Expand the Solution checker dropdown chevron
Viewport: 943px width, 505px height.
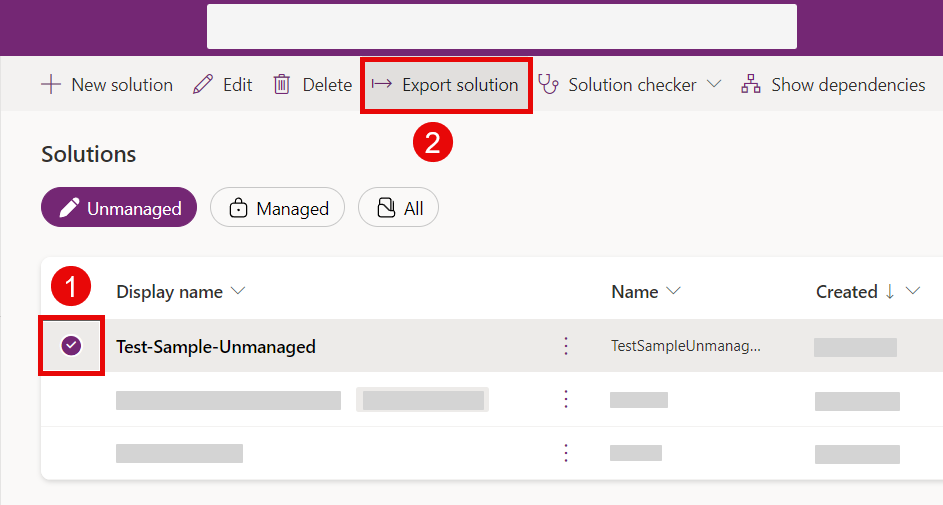pyautogui.click(x=714, y=84)
